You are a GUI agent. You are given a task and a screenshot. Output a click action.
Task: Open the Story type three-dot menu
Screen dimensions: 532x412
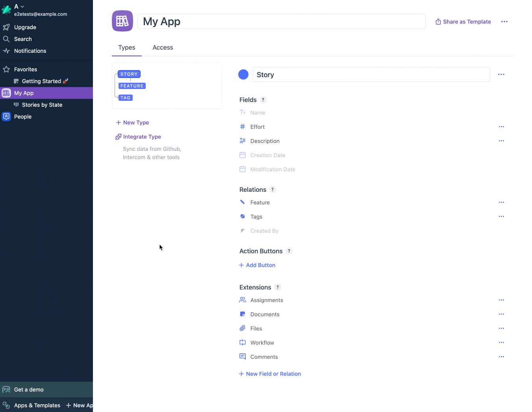click(x=501, y=74)
